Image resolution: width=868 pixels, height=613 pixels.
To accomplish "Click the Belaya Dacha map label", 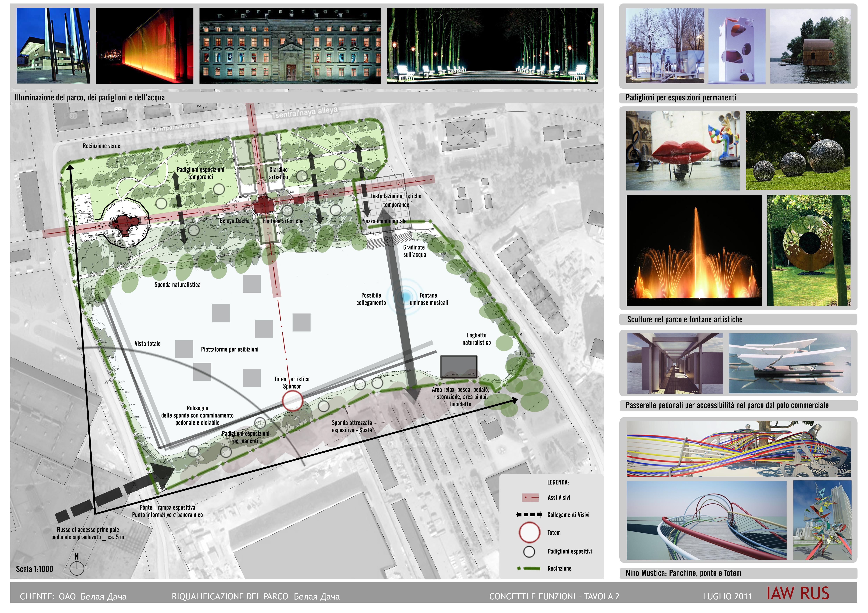I will (234, 221).
